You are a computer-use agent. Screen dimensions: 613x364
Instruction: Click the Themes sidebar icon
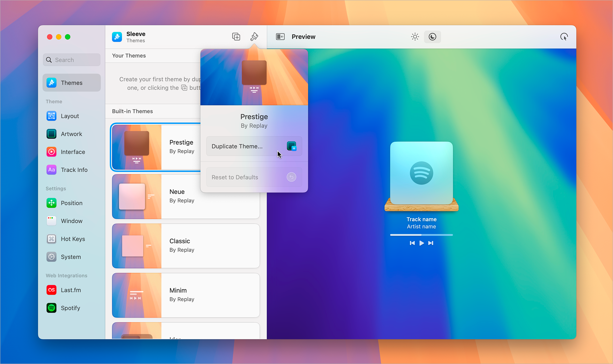point(51,83)
